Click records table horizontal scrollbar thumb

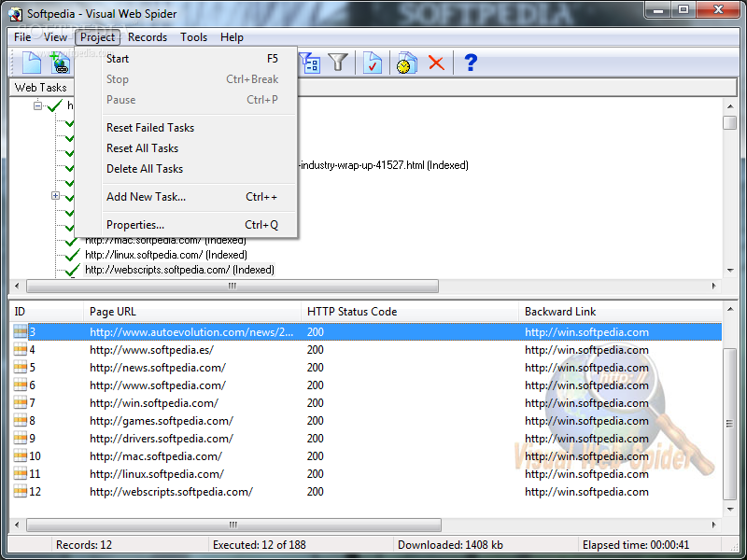[233, 525]
